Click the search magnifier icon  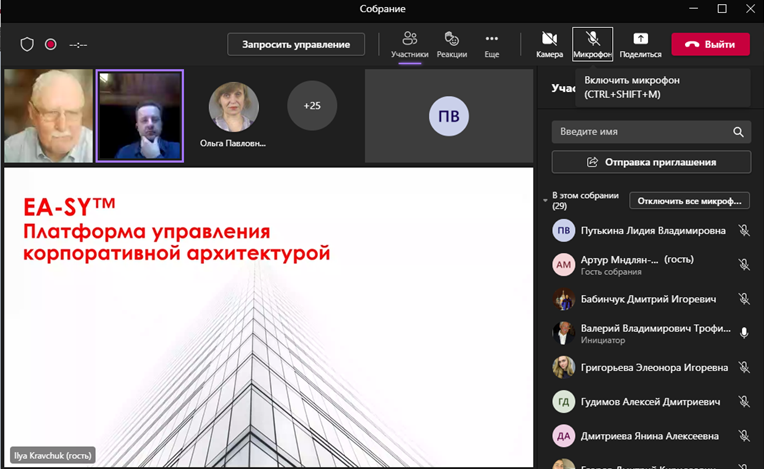(738, 132)
